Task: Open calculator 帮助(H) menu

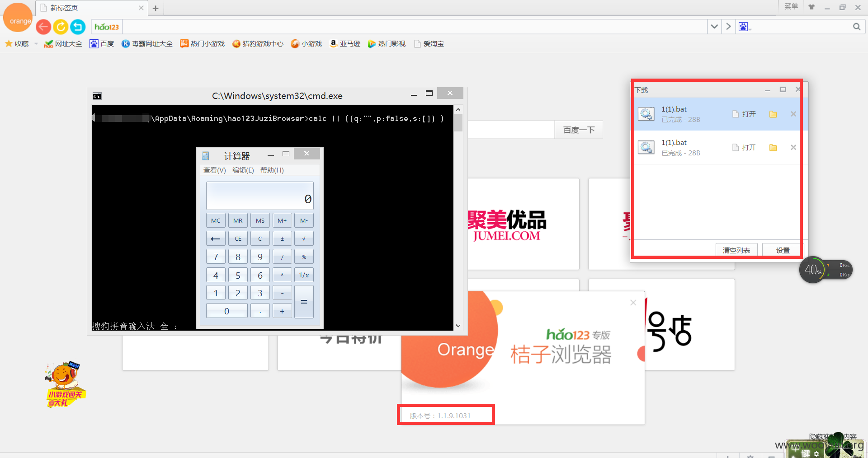Action: pyautogui.click(x=272, y=170)
